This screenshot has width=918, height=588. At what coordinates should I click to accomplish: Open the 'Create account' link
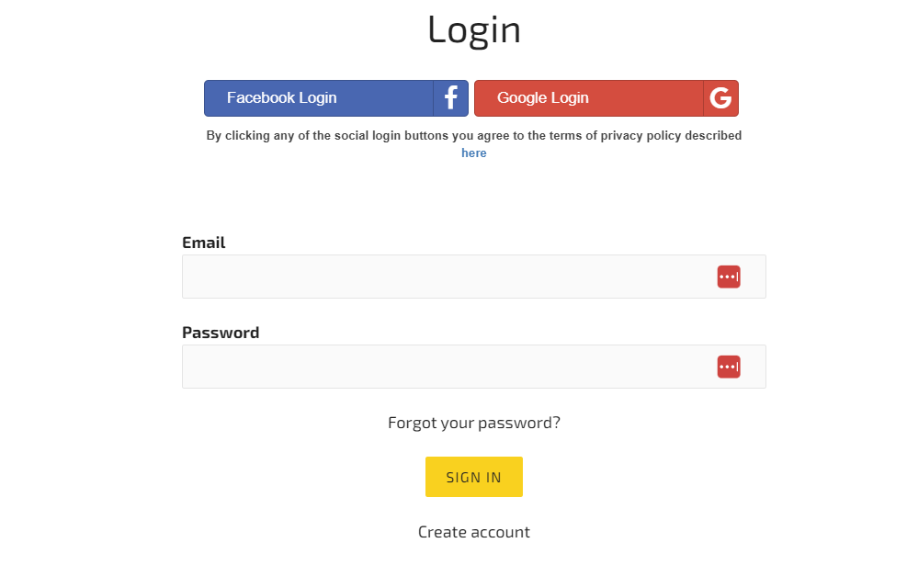point(474,532)
